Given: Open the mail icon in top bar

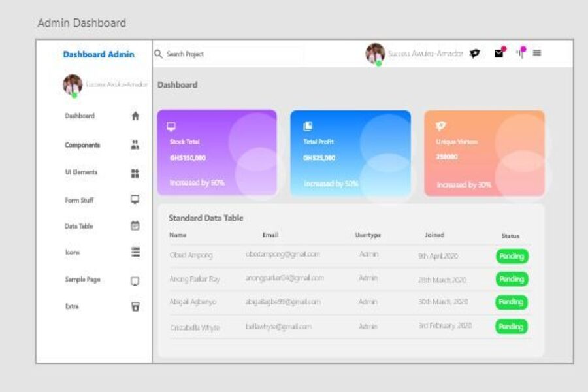Looking at the screenshot, I should click(x=499, y=54).
